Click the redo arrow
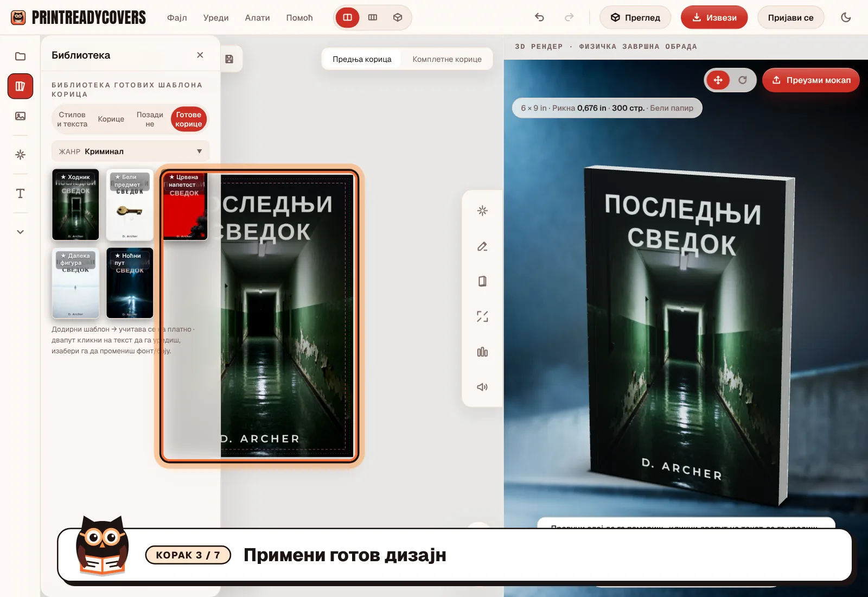868x597 pixels. (x=569, y=17)
